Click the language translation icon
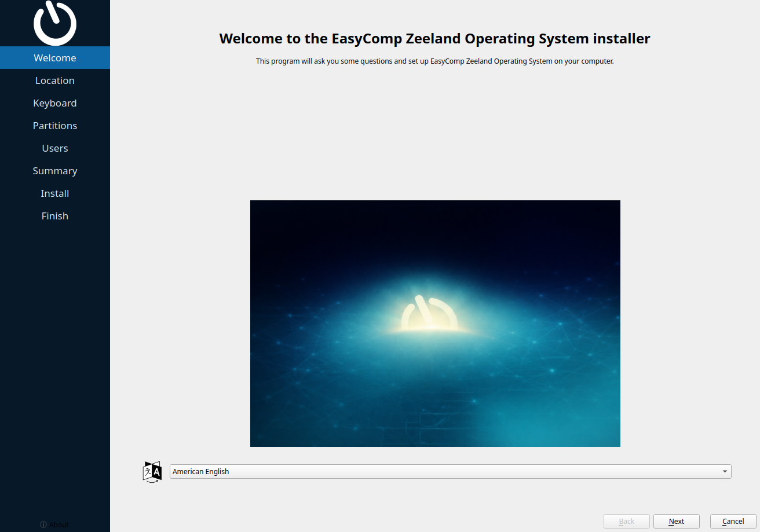The image size is (760, 532). tap(152, 472)
